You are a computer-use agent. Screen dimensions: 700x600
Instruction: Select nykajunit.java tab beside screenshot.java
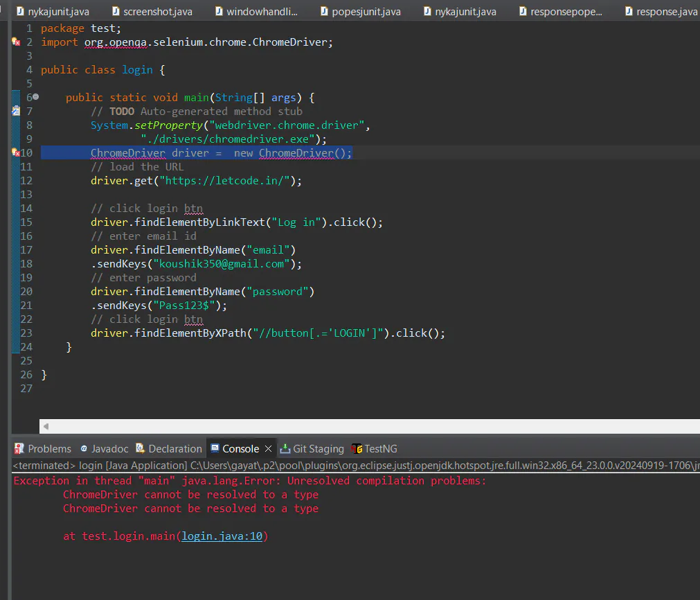pyautogui.click(x=53, y=12)
